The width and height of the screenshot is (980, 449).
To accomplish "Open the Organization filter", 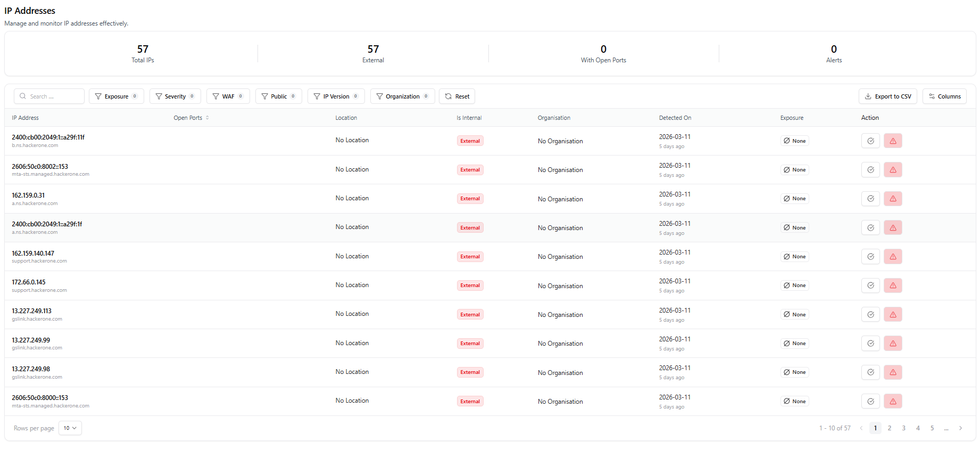I will coord(402,96).
